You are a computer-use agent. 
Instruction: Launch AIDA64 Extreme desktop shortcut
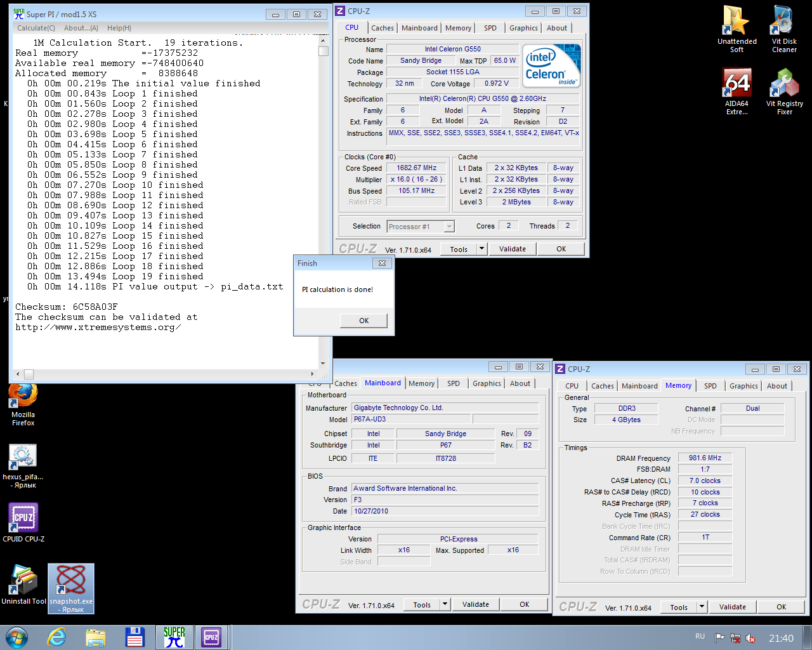(737, 91)
